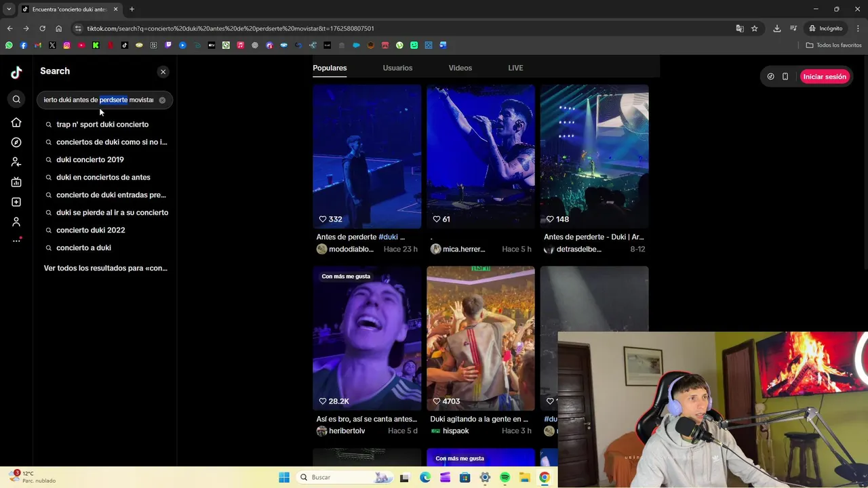This screenshot has height=488, width=868.
Task: Click the #duki hashtag in first caption
Action: (388, 237)
